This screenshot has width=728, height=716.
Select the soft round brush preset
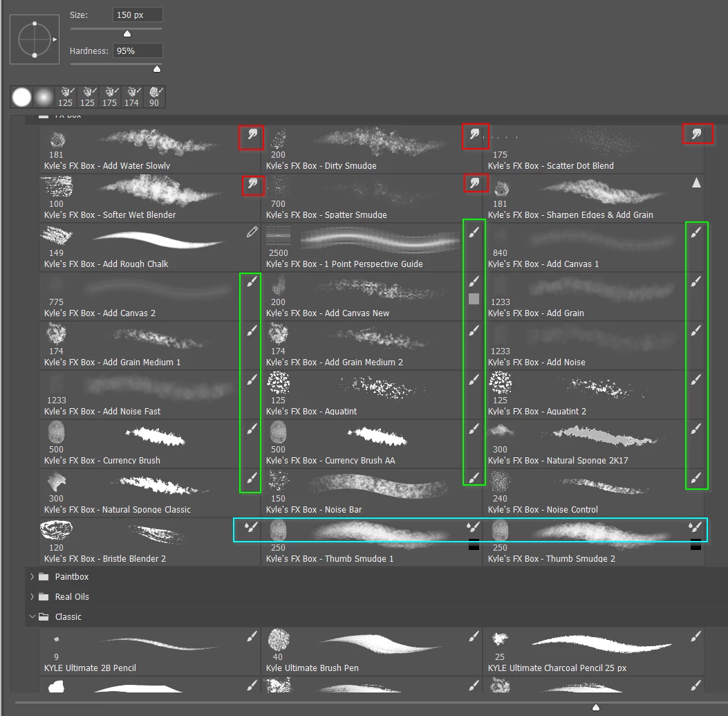point(44,97)
